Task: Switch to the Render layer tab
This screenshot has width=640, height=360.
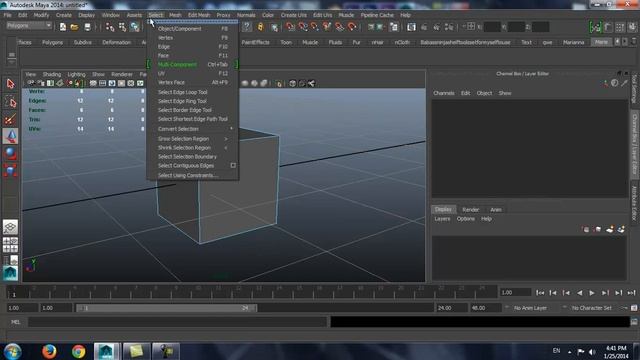Action: (x=470, y=209)
